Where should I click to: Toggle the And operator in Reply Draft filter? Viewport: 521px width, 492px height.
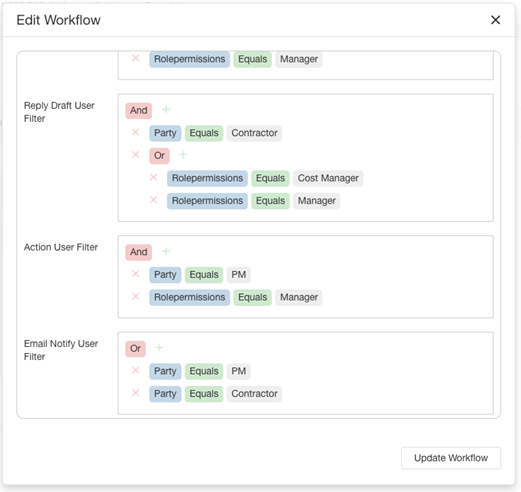pos(139,110)
